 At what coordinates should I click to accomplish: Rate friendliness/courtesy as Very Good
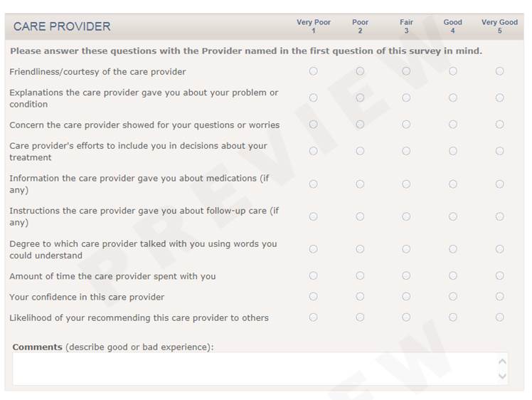coord(499,71)
